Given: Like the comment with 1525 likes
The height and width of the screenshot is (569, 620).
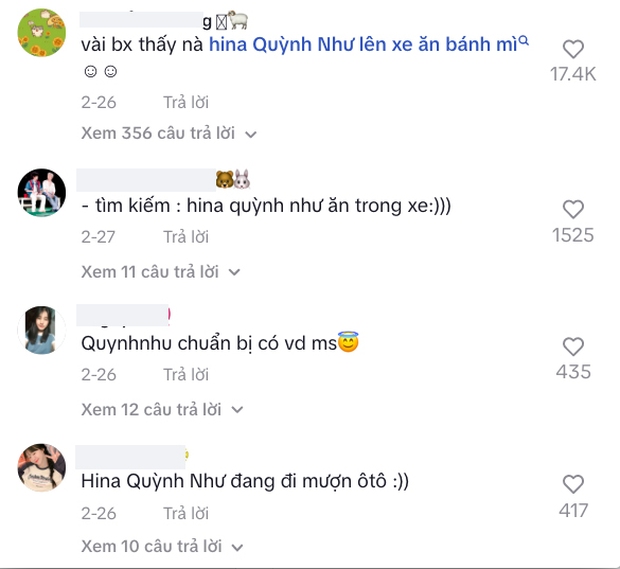Looking at the screenshot, I should point(573,209).
